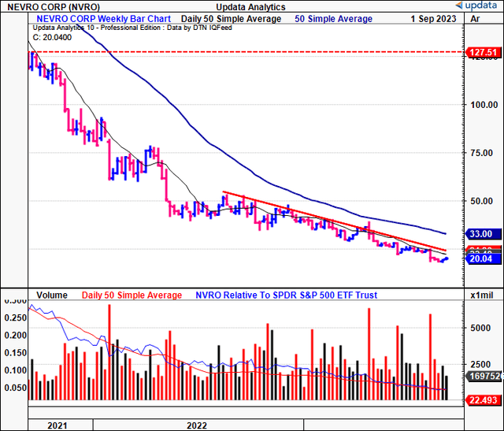Click the 20.04 closing price tag

click(483, 258)
